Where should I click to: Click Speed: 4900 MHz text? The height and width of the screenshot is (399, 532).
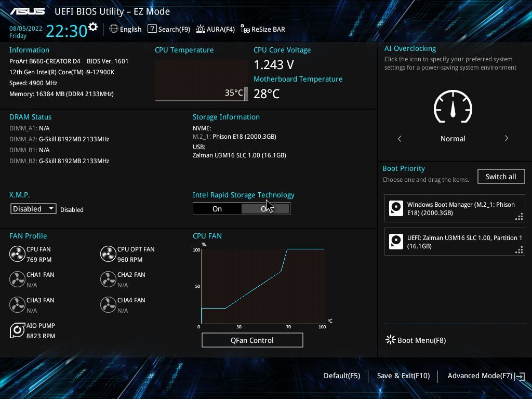point(33,83)
